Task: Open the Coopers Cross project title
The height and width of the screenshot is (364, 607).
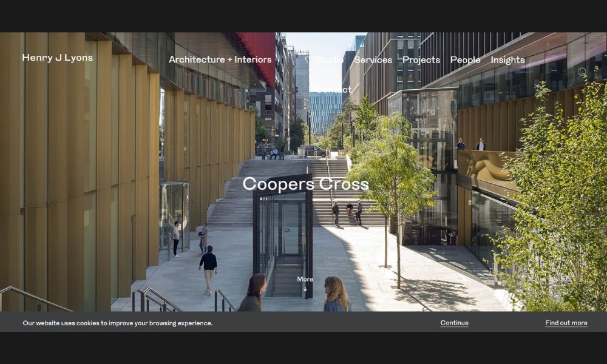Action: (305, 184)
